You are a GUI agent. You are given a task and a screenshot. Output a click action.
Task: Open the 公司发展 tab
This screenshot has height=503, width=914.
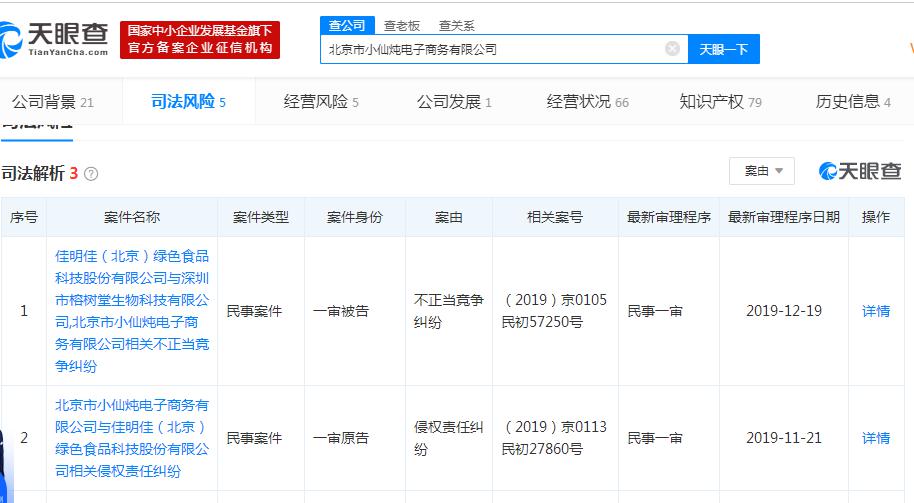pyautogui.click(x=454, y=102)
